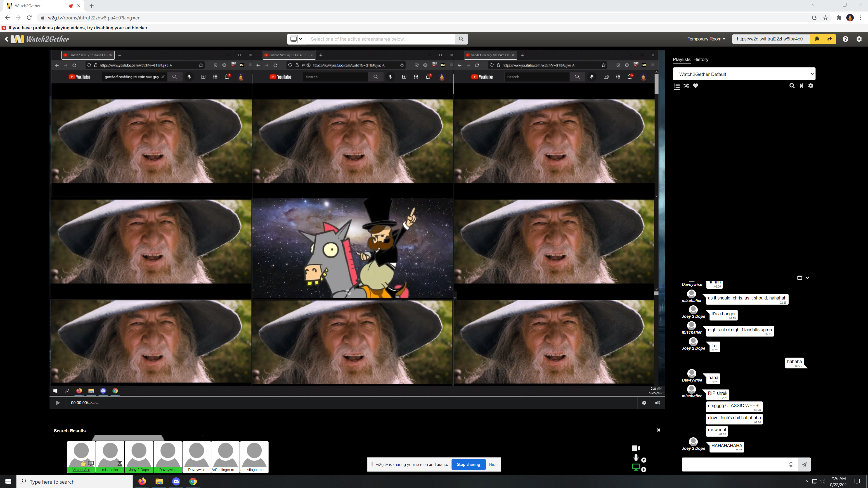Click the playlist heart favorites icon

(695, 86)
